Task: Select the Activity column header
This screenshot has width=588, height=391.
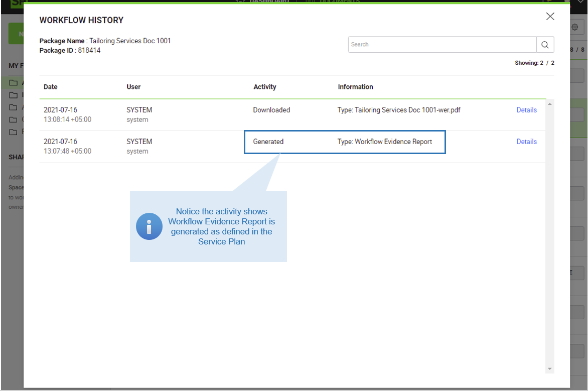Action: coord(265,87)
